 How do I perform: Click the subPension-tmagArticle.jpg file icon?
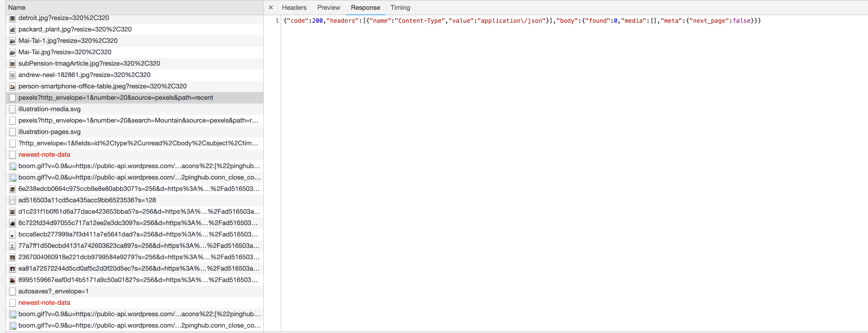[12, 64]
